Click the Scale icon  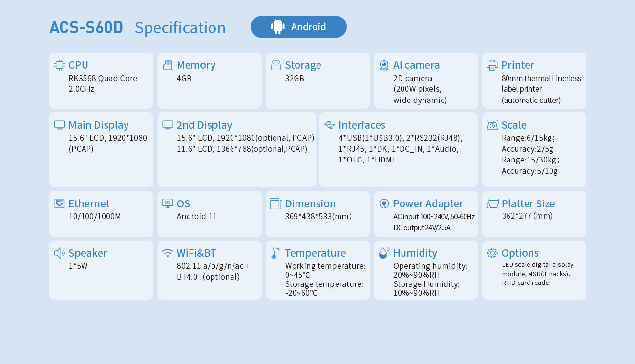[492, 125]
